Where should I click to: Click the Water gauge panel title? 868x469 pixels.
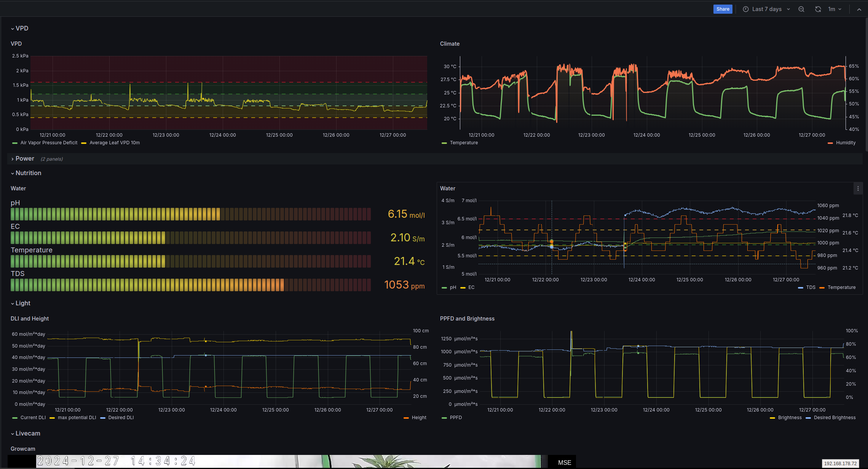18,188
